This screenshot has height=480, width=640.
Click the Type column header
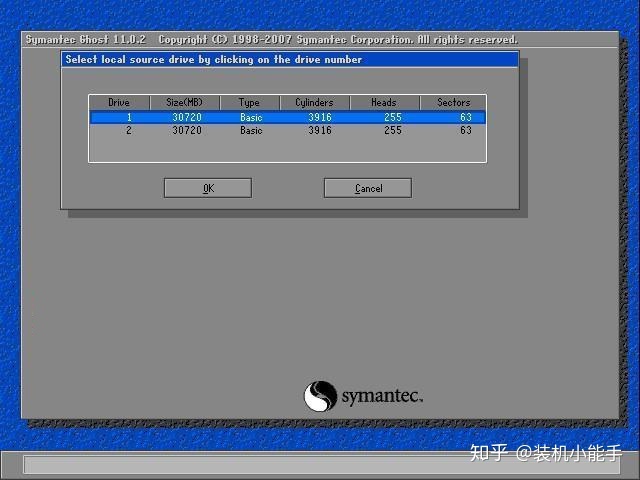tap(249, 102)
